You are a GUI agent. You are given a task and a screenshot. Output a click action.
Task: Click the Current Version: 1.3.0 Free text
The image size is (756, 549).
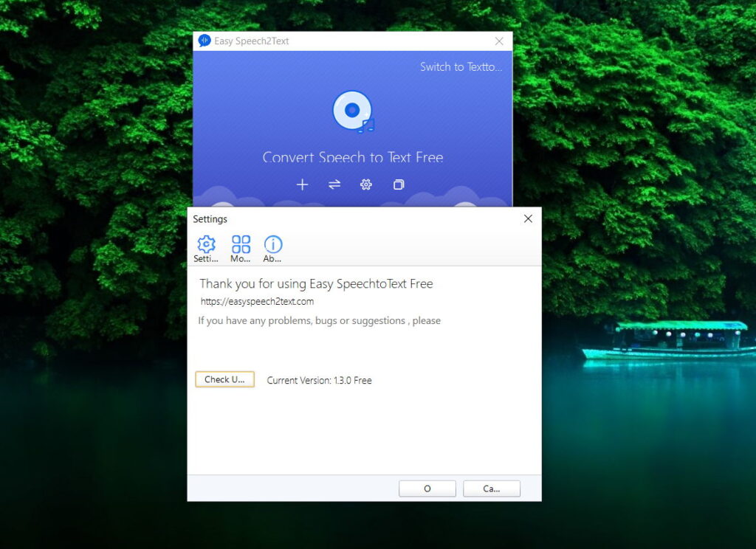click(319, 380)
